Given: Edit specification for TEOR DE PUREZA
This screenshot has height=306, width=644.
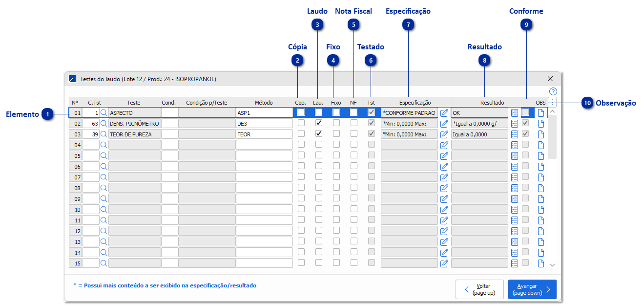Looking at the screenshot, I should pos(444,134).
